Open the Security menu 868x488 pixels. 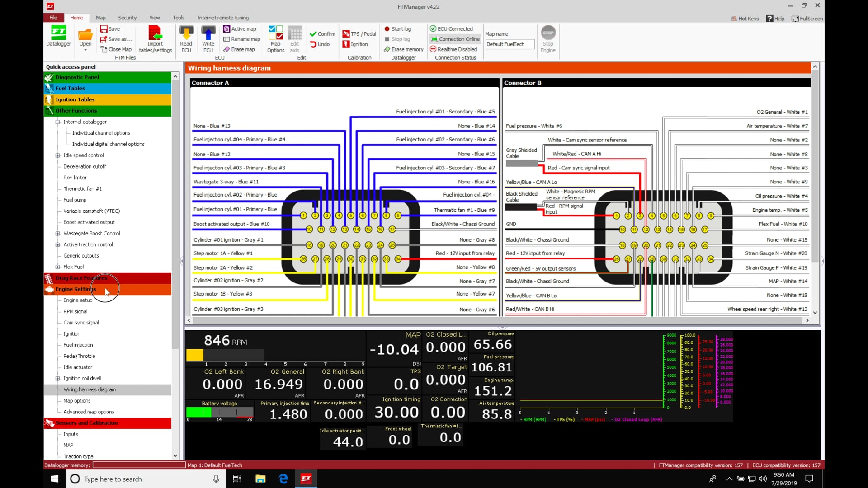[x=127, y=18]
